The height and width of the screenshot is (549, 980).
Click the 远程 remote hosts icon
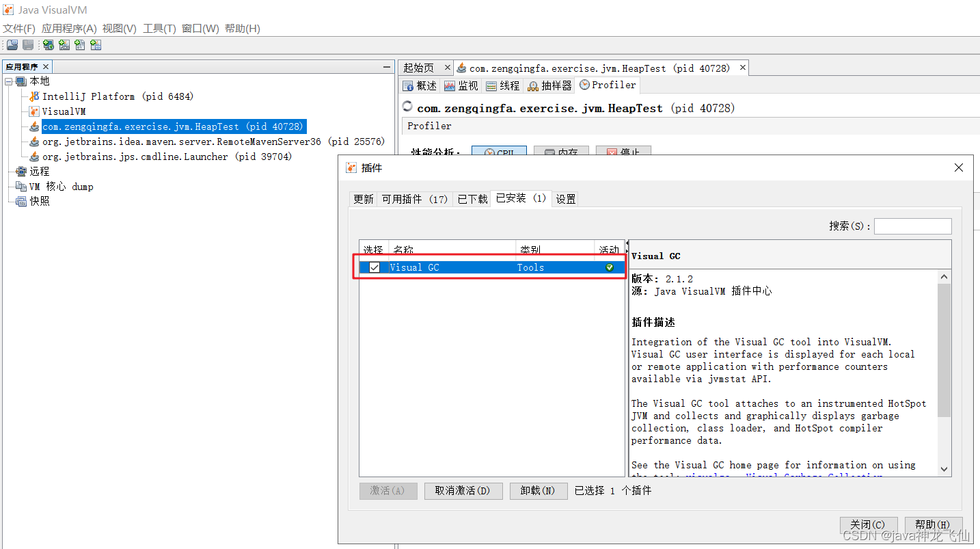[21, 172]
